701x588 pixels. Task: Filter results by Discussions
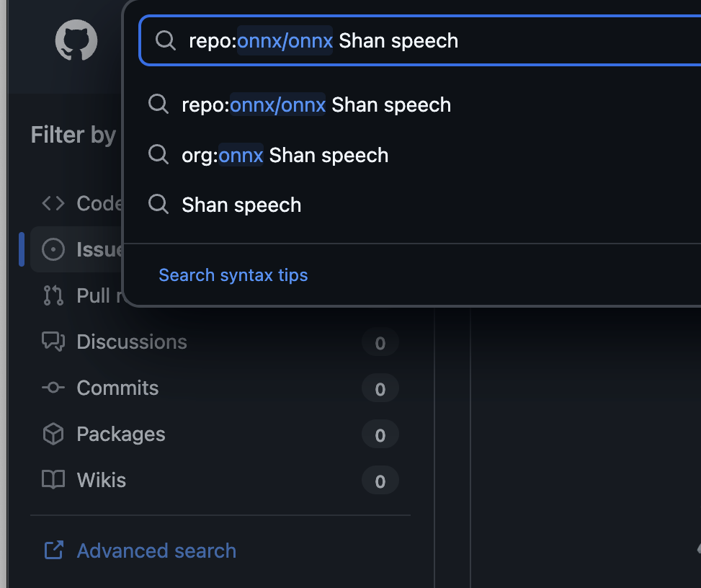[x=132, y=342]
